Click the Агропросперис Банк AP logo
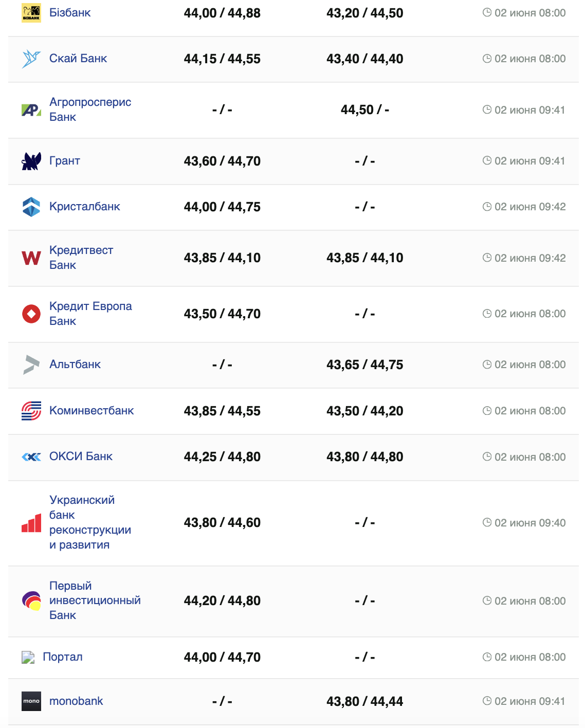Viewport: 585px width, 728px height. tap(31, 110)
